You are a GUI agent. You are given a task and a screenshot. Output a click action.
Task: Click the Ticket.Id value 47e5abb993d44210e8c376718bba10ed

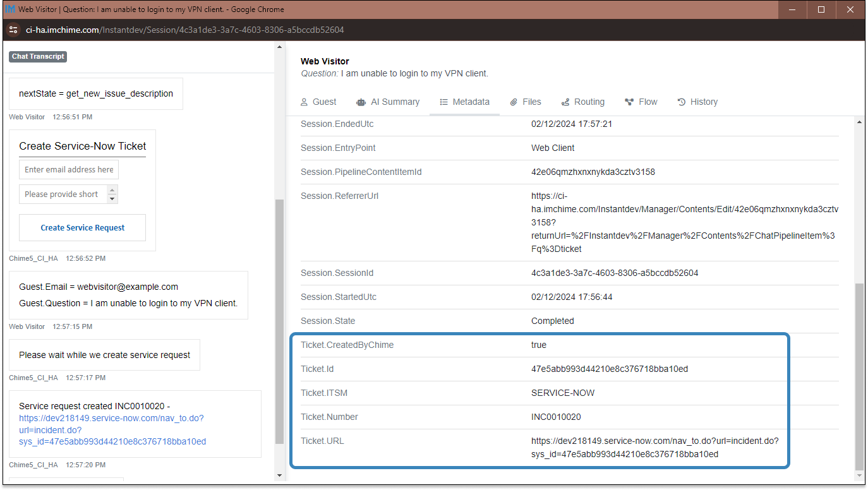click(610, 369)
